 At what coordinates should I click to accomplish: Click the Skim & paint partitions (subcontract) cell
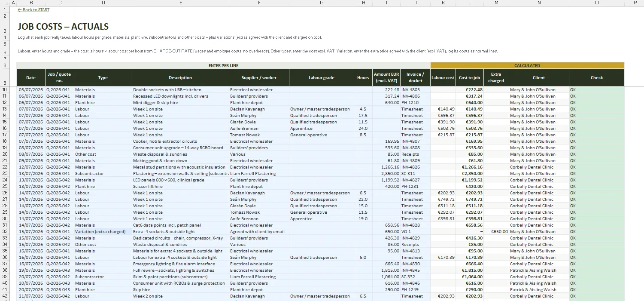point(180,277)
